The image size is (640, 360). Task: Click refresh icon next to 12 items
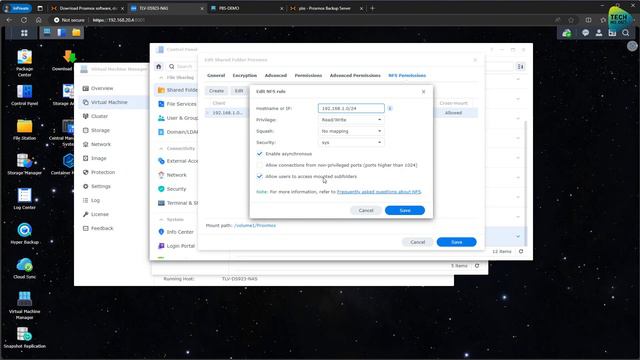click(521, 251)
